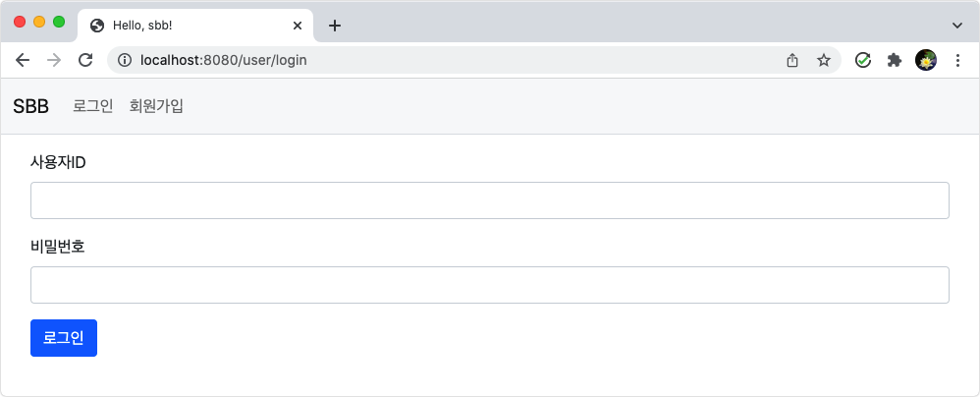This screenshot has width=980, height=397.
Task: Add a new tab with plus button
Action: point(335,26)
